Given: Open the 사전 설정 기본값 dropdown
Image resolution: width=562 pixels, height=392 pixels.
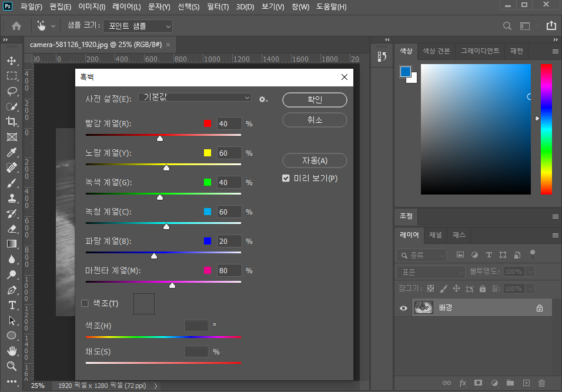Looking at the screenshot, I should (x=195, y=98).
